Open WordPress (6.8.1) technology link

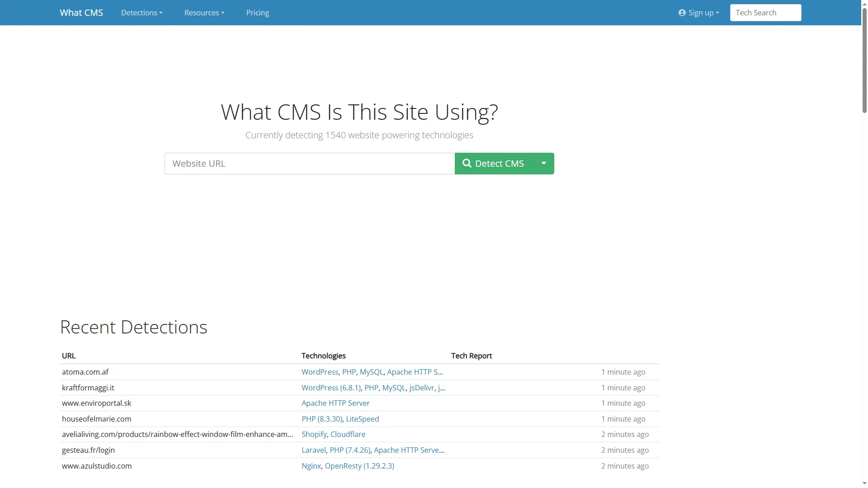[x=331, y=388]
